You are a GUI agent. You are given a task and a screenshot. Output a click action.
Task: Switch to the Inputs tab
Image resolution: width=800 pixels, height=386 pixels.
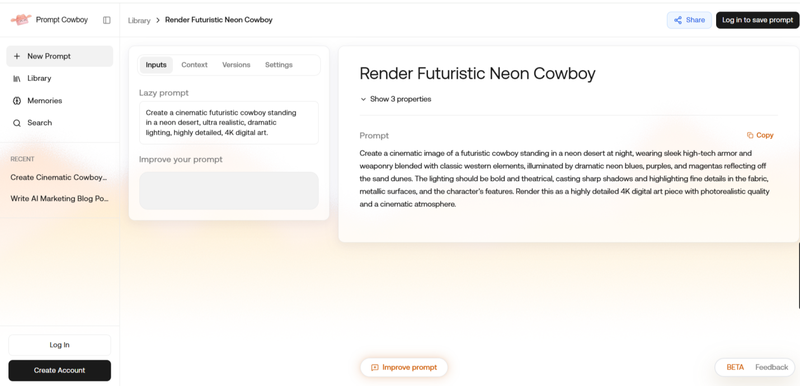point(156,65)
